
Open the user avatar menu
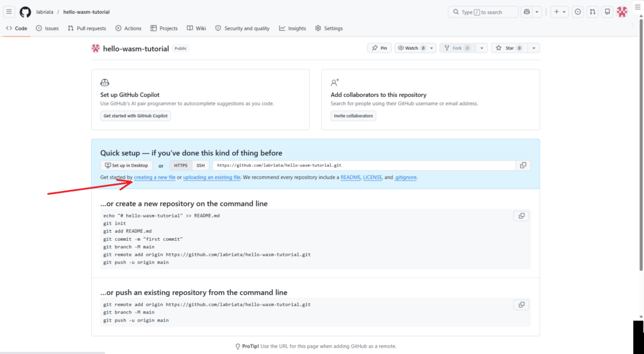(x=622, y=12)
